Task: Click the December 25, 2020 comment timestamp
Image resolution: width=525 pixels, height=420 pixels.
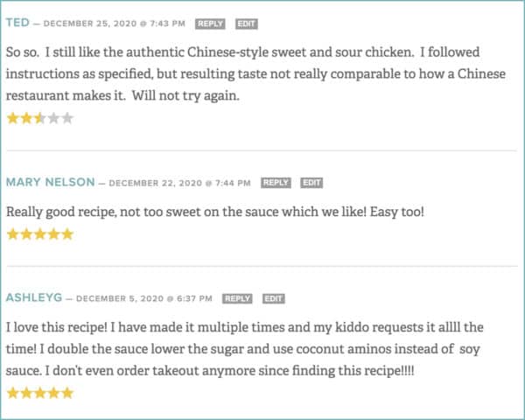Action: [115, 24]
